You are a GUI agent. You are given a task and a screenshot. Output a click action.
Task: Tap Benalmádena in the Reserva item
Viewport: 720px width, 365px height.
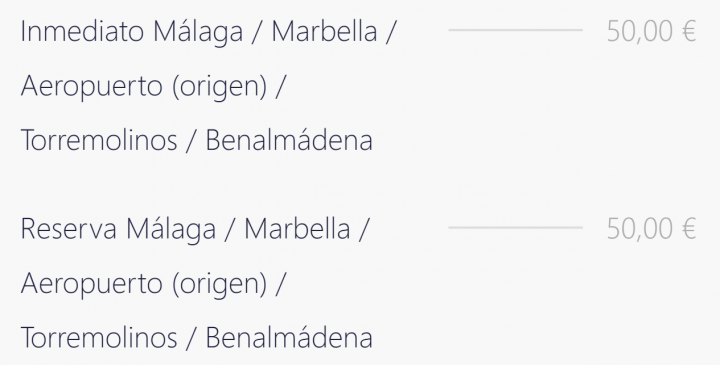pos(289,337)
